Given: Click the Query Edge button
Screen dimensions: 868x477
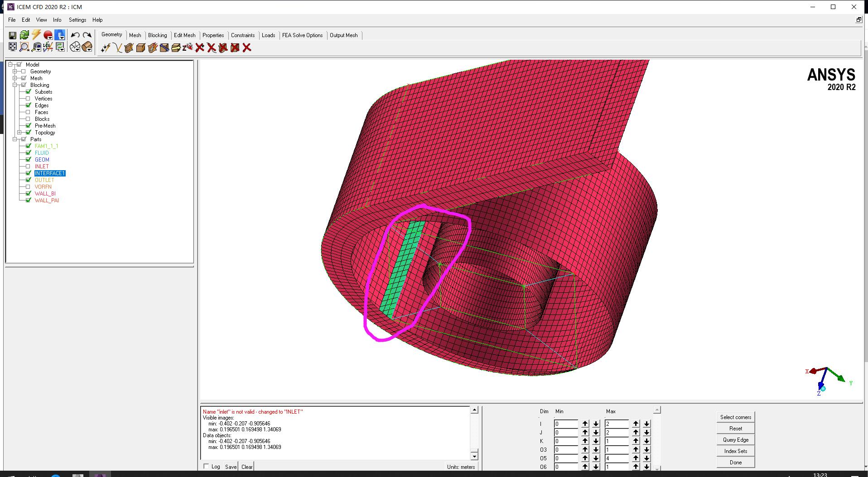Looking at the screenshot, I should point(735,440).
